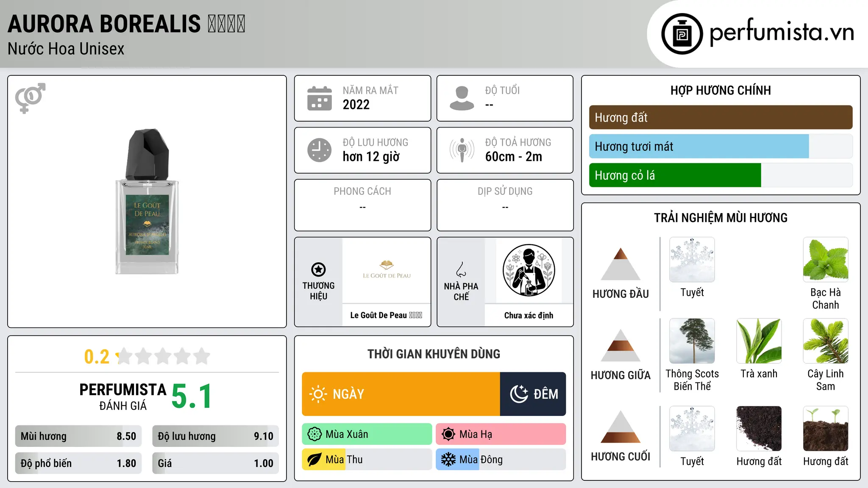Click the perfumista bottle logo icon
The image size is (868, 488).
(682, 34)
